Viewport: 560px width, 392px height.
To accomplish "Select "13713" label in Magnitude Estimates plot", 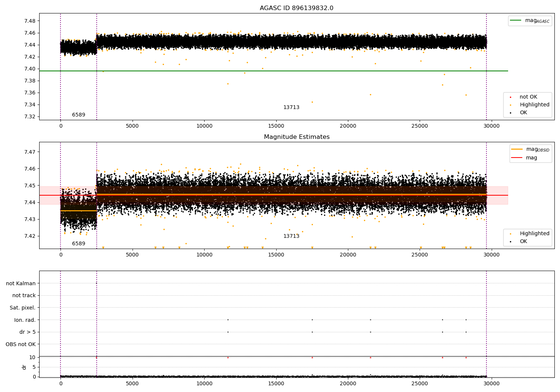I will tap(291, 236).
